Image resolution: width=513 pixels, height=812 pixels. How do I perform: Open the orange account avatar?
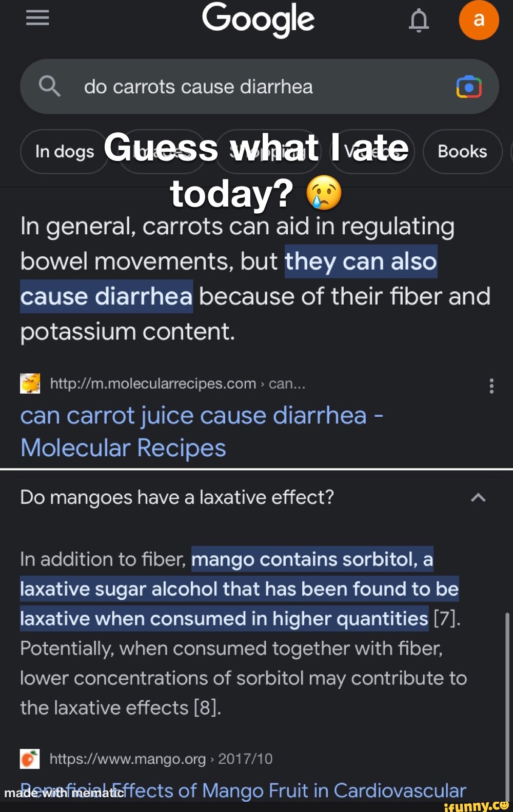[x=479, y=20]
